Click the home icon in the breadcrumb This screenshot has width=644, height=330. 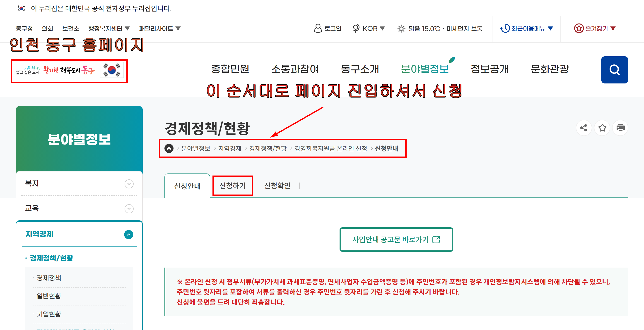click(x=169, y=149)
